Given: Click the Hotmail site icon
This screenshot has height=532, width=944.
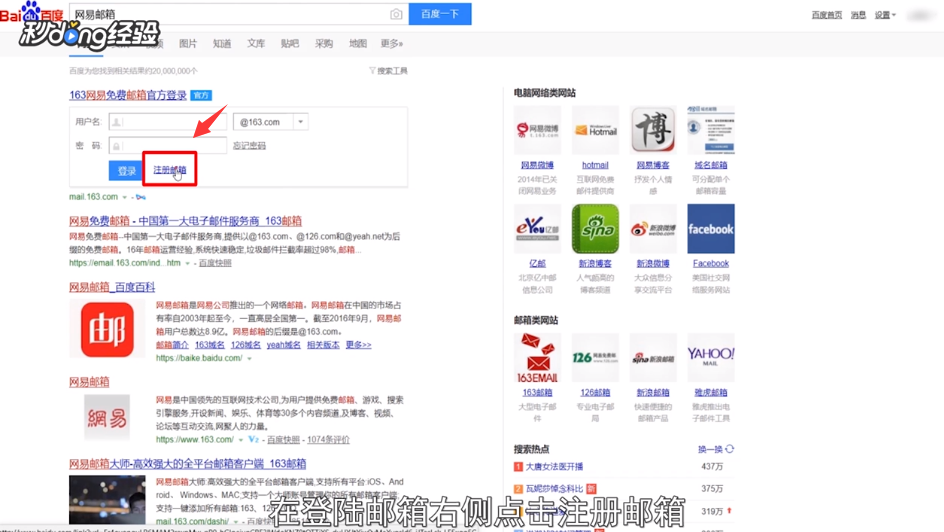Looking at the screenshot, I should (x=595, y=130).
